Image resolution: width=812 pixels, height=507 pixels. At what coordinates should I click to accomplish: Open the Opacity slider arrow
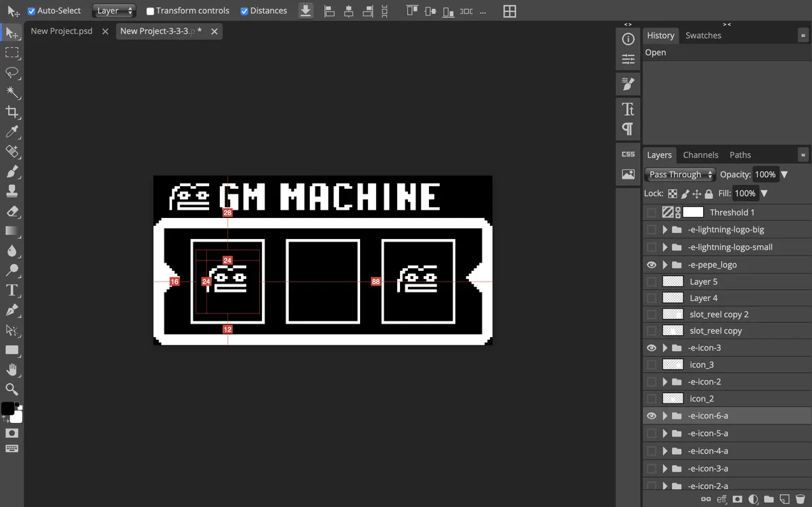click(x=784, y=175)
